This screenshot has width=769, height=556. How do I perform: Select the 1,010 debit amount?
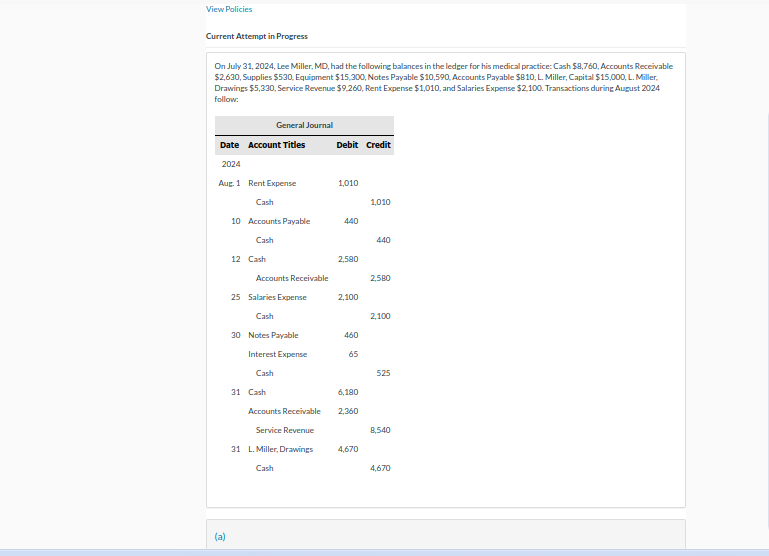(x=348, y=183)
